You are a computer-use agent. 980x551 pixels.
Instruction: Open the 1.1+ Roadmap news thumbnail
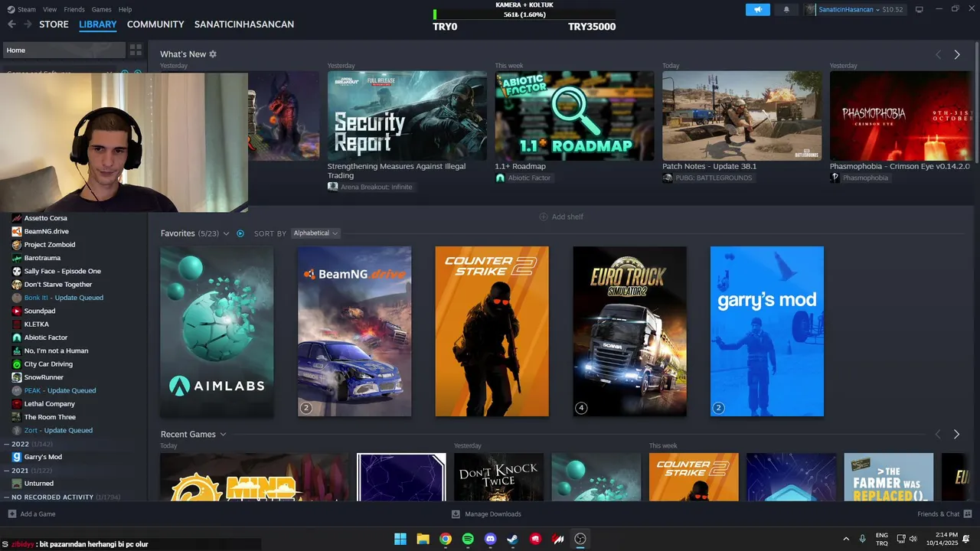pos(574,116)
